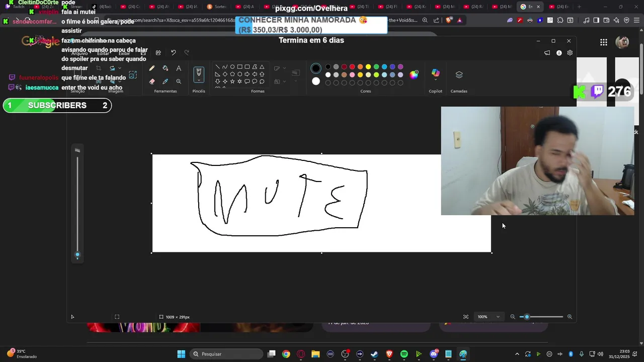Open the rotate image dropdown arrow
The width and height of the screenshot is (644, 362).
coord(119,68)
